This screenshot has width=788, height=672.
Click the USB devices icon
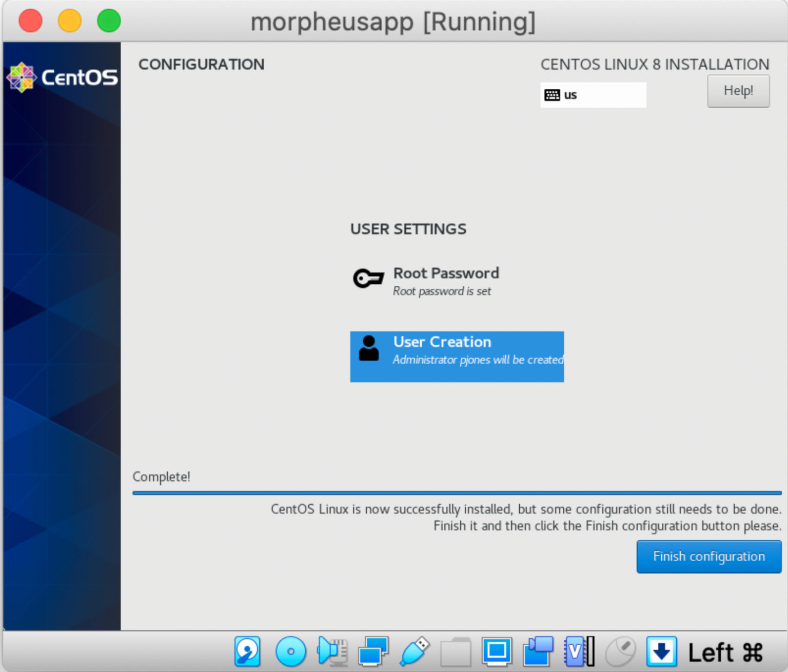414,651
